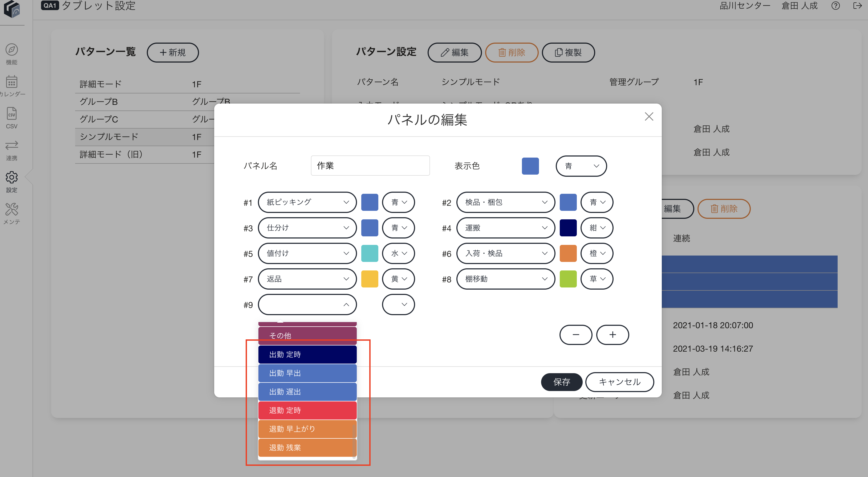This screenshot has width=868, height=477.
Task: Click the 編集 button in パターン設定
Action: tap(454, 52)
